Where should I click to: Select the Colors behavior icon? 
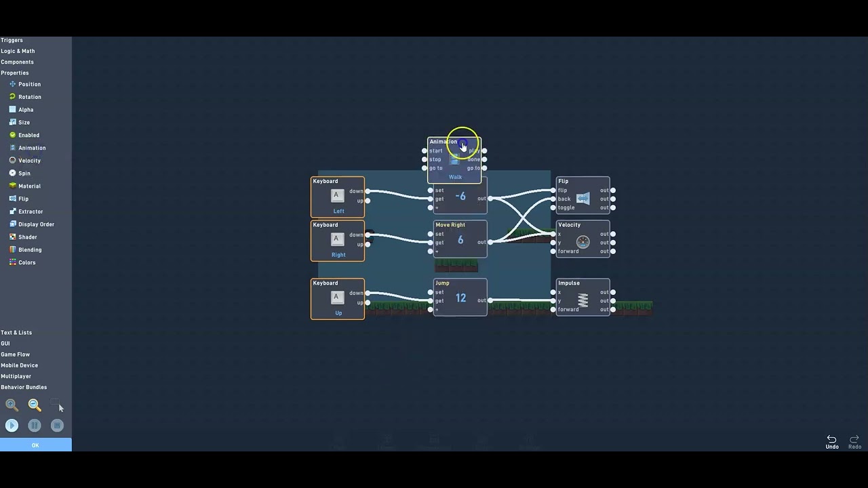click(x=12, y=262)
